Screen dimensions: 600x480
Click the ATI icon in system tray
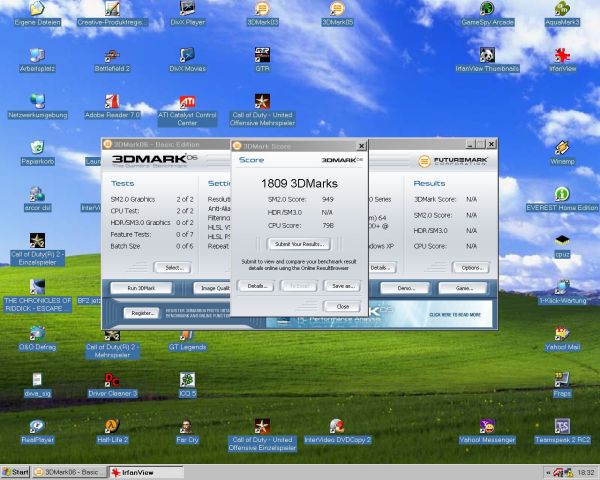point(557,472)
